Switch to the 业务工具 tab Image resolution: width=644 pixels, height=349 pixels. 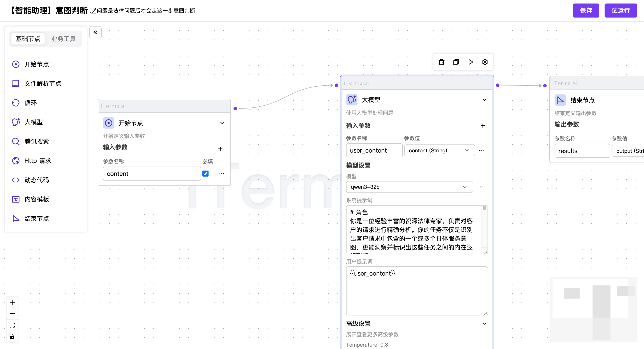click(63, 39)
